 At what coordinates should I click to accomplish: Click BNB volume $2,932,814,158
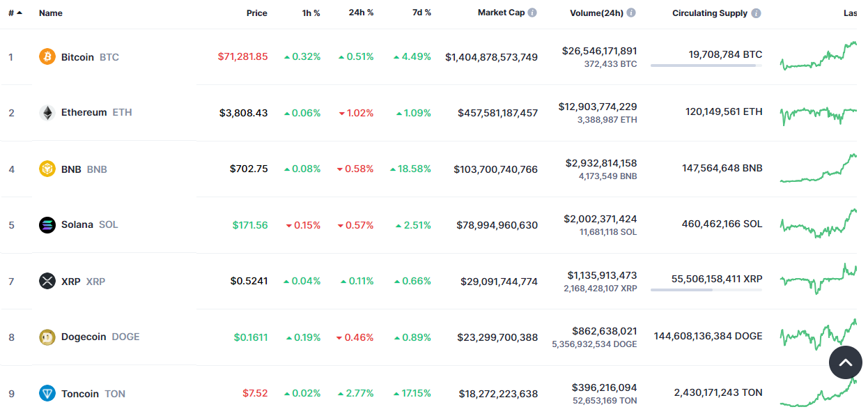click(601, 163)
